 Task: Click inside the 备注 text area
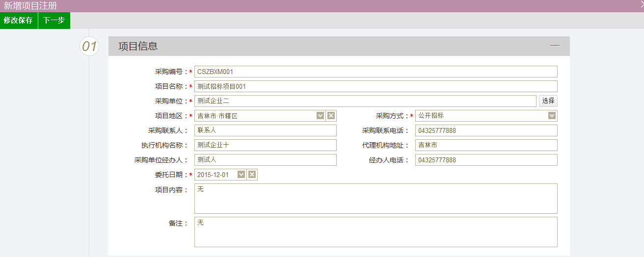click(376, 232)
